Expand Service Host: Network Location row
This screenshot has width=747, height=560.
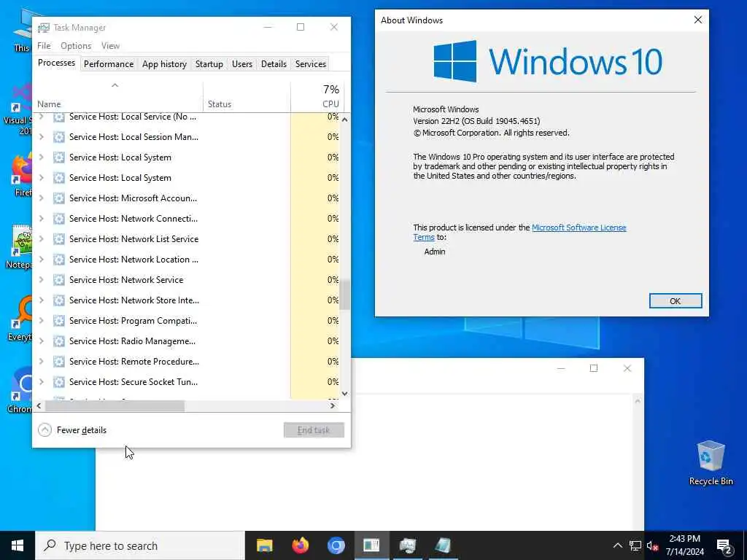(x=42, y=260)
